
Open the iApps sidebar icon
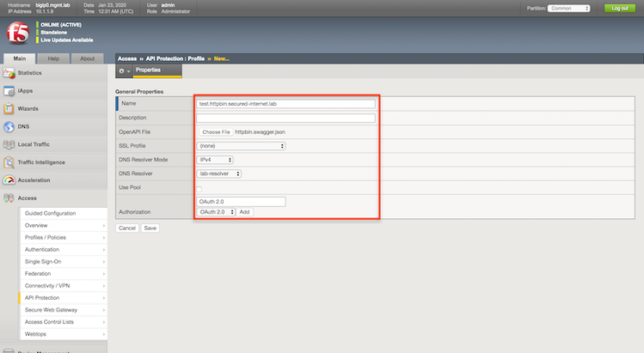tap(9, 91)
